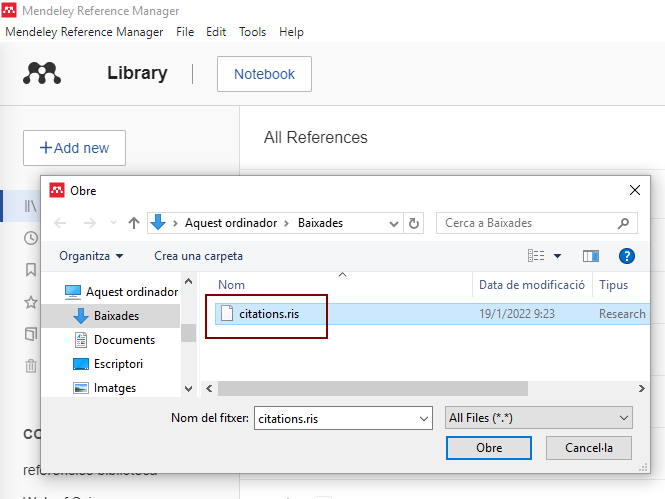This screenshot has width=665, height=499.
Task: Click Aquest ordinador in the address path
Action: point(231,223)
